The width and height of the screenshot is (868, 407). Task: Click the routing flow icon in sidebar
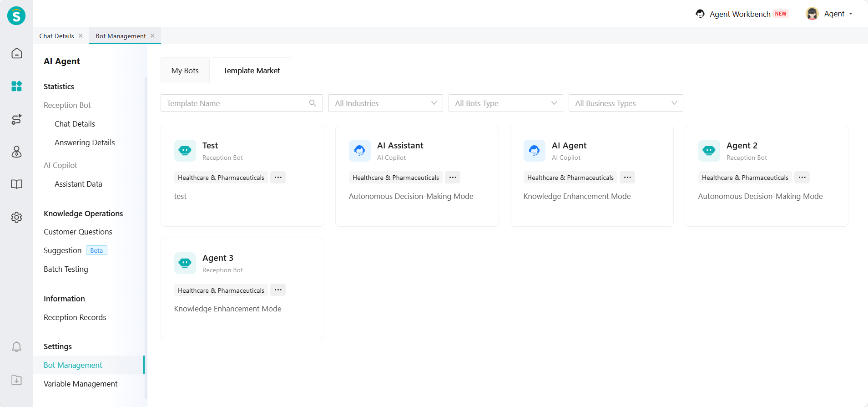(x=16, y=119)
